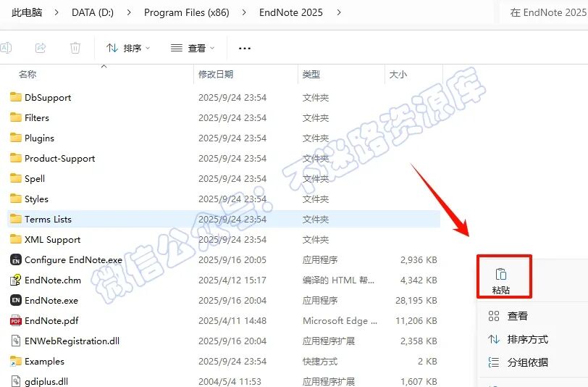Select Product-Support folder icon
Screen dimensions: 588x387
pyautogui.click(x=16, y=158)
